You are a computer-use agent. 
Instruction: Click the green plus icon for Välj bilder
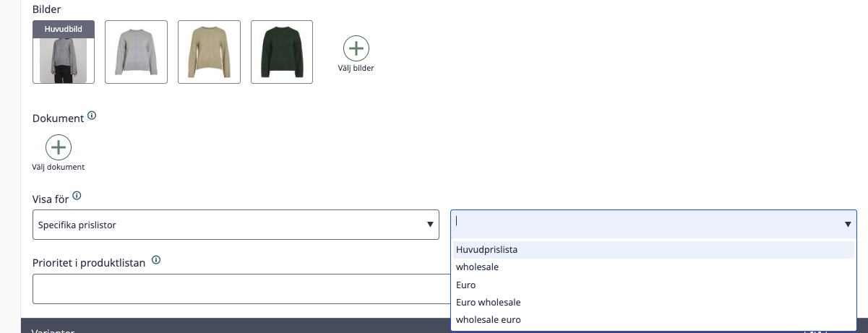(x=356, y=48)
